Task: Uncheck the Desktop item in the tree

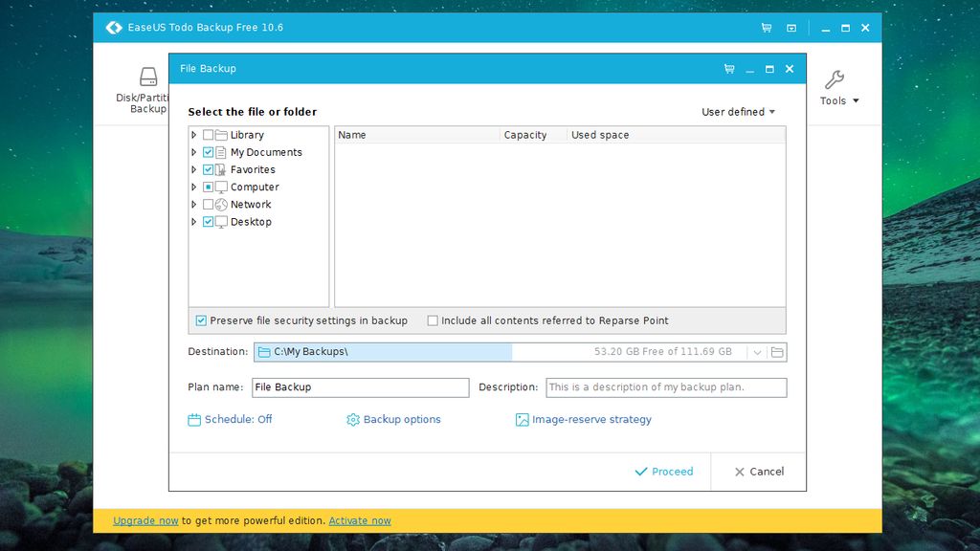Action: [x=209, y=222]
